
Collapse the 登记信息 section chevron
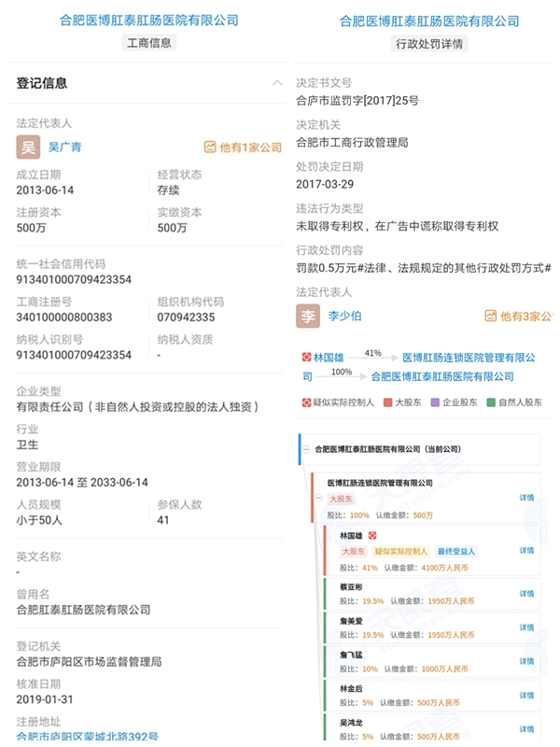click(277, 83)
